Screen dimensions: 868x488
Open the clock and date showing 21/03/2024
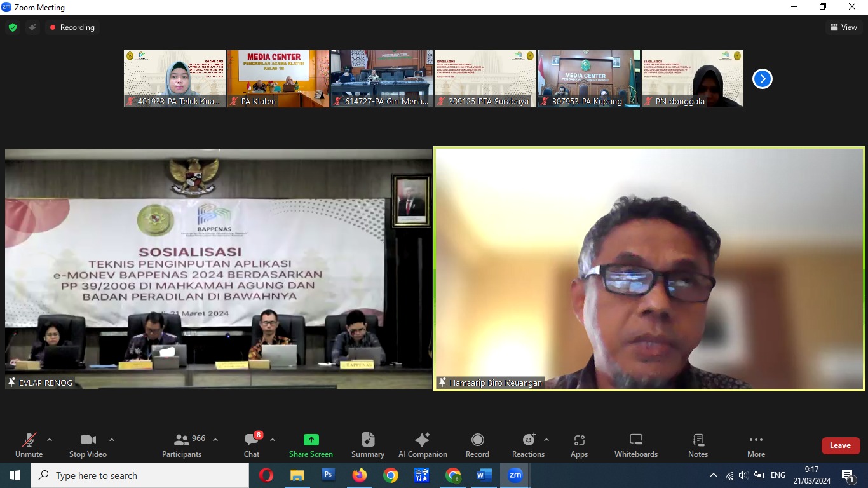[811, 475]
